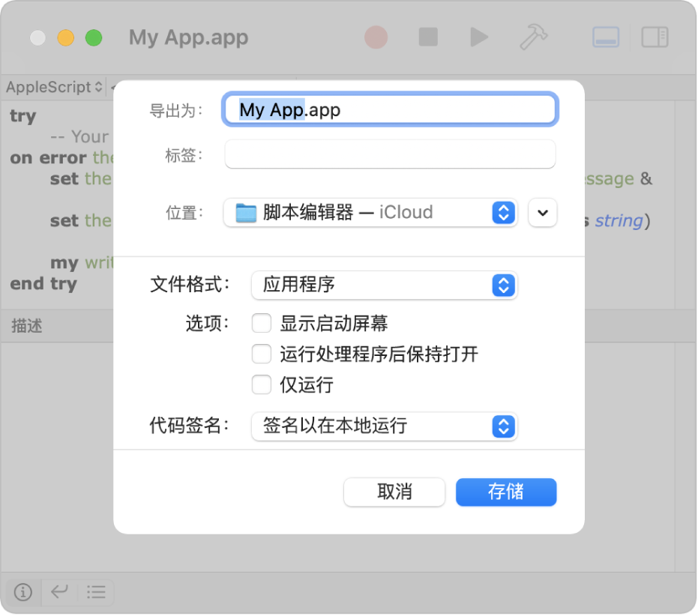Compile the script using the hammer icon

[x=532, y=37]
